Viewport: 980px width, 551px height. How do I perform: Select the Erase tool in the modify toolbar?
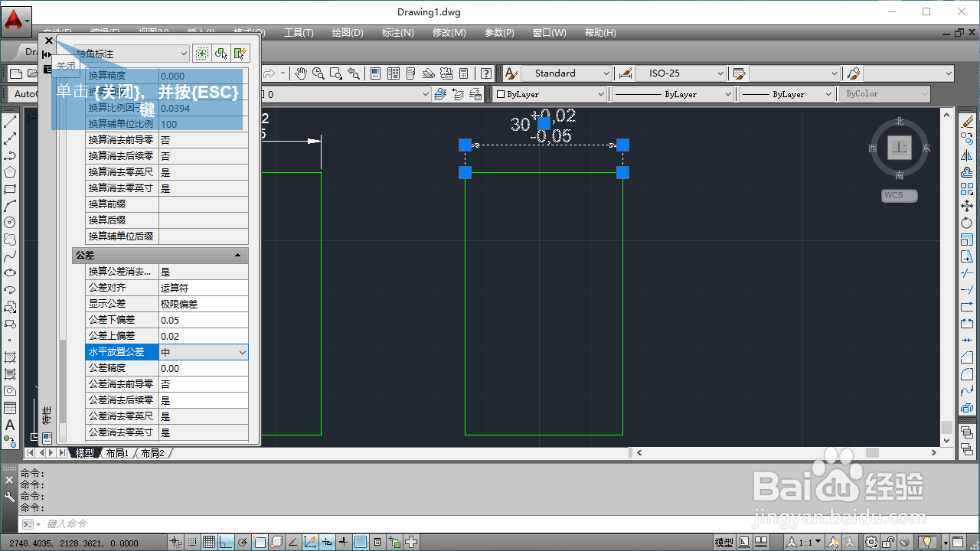(967, 122)
